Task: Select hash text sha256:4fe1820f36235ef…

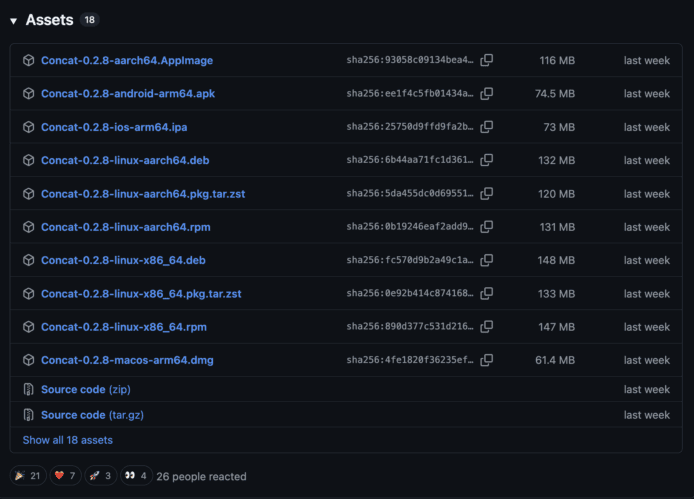Action: tap(410, 360)
